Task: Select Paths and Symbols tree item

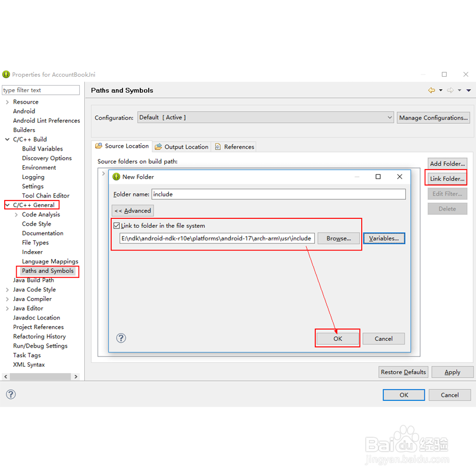Action: click(48, 271)
